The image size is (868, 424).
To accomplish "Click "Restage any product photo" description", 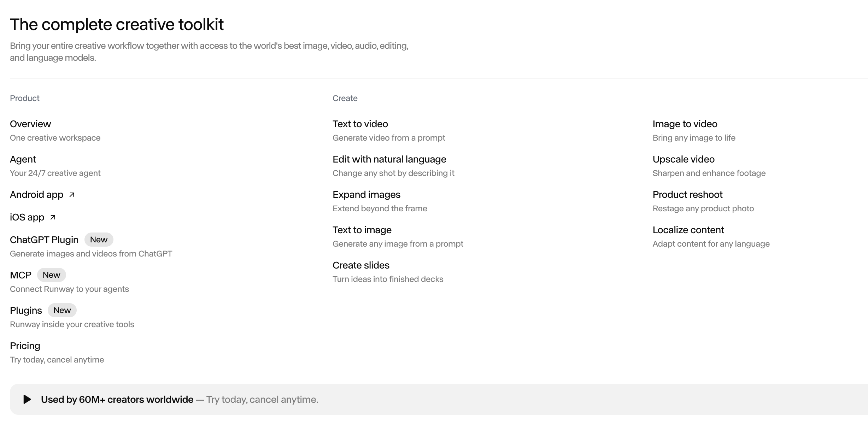I will point(703,208).
